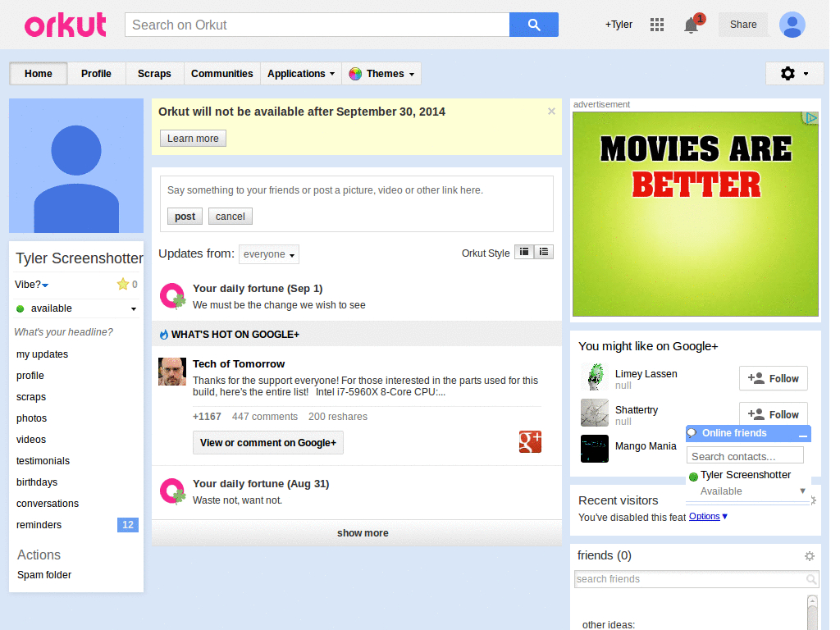Open Shattertry's profile picture

(x=595, y=413)
